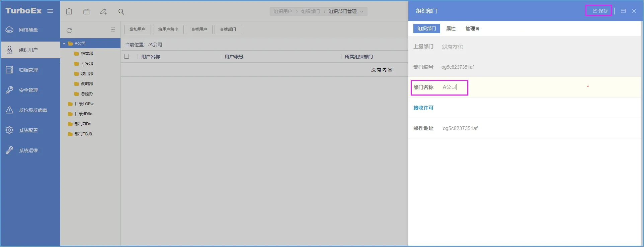Select 项目部 department folder
644x247 pixels.
[87, 74]
